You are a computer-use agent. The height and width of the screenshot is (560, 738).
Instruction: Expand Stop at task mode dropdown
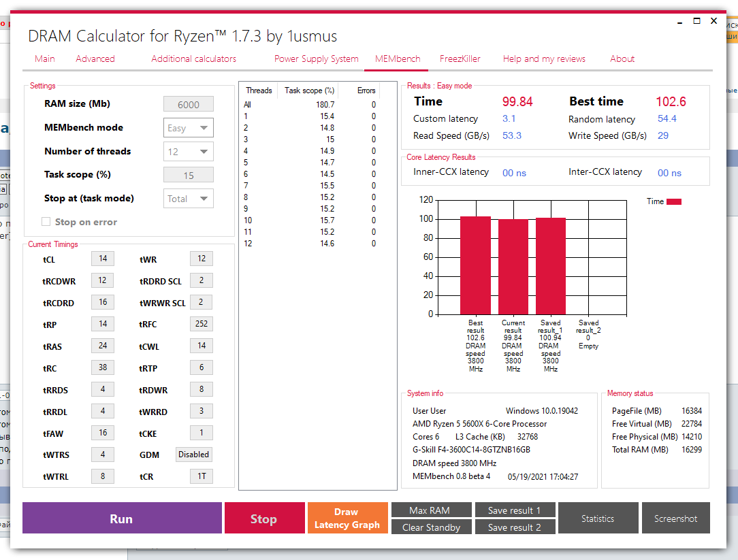tap(189, 199)
